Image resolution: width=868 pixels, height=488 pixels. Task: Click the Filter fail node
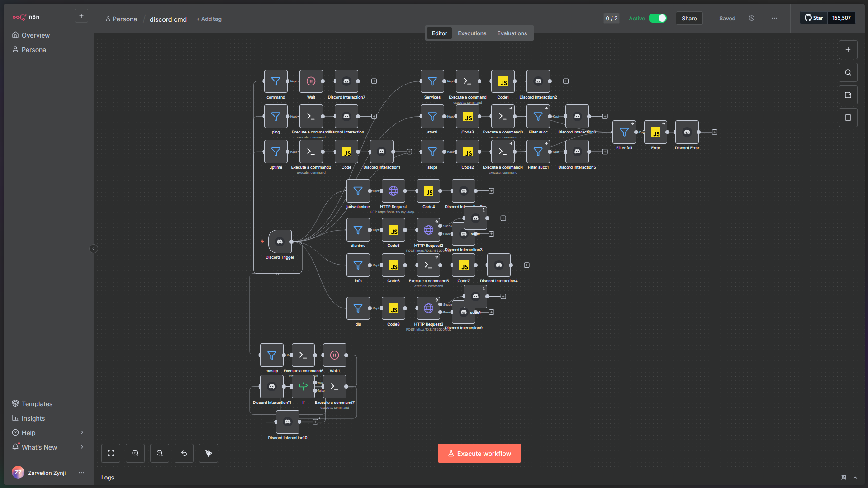(624, 132)
